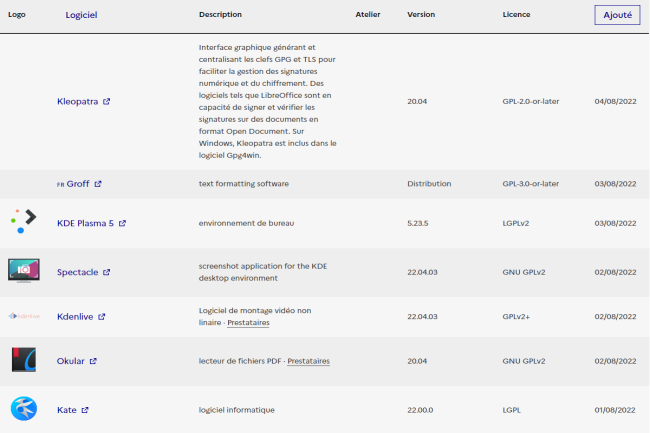The width and height of the screenshot is (650, 433).
Task: Open the external link icon next to Okular
Action: tap(93, 361)
